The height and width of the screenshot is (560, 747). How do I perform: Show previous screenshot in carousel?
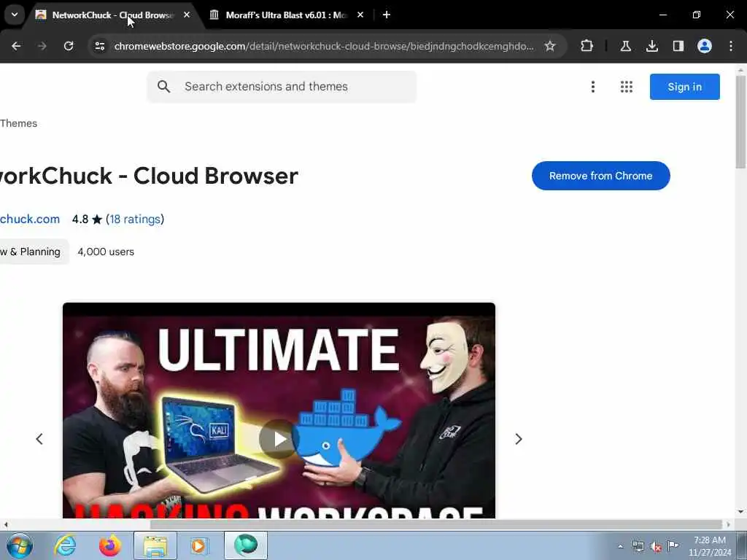(x=39, y=439)
